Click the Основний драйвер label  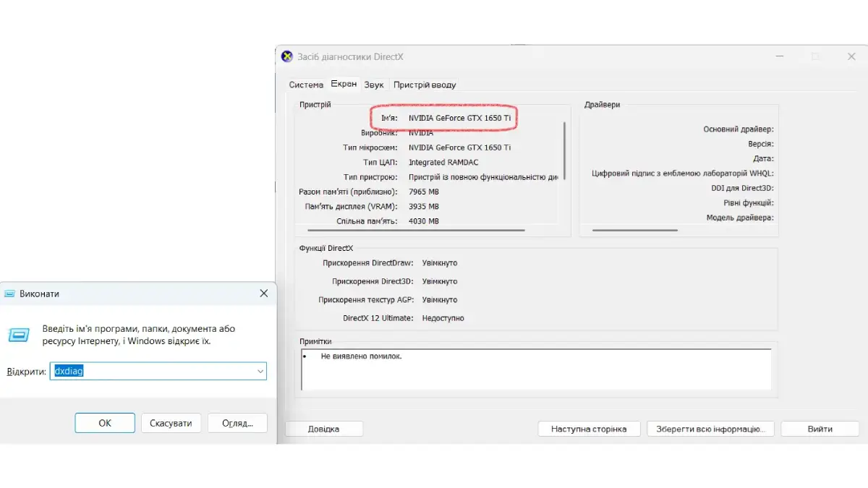coord(739,129)
